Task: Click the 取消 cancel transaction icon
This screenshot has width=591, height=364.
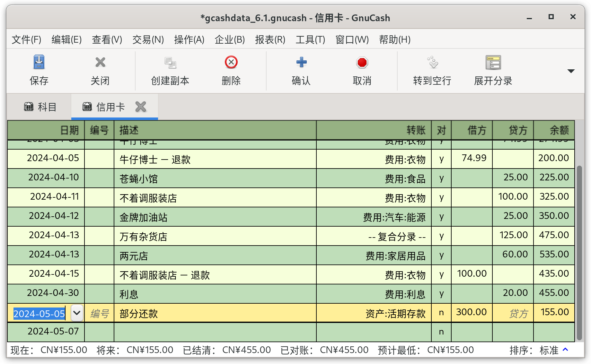Action: 362,63
